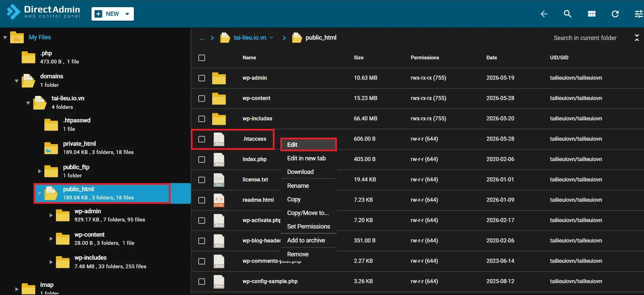Check the .htaccess row checkbox
Screen dimensions: 644x295
[x=202, y=139]
